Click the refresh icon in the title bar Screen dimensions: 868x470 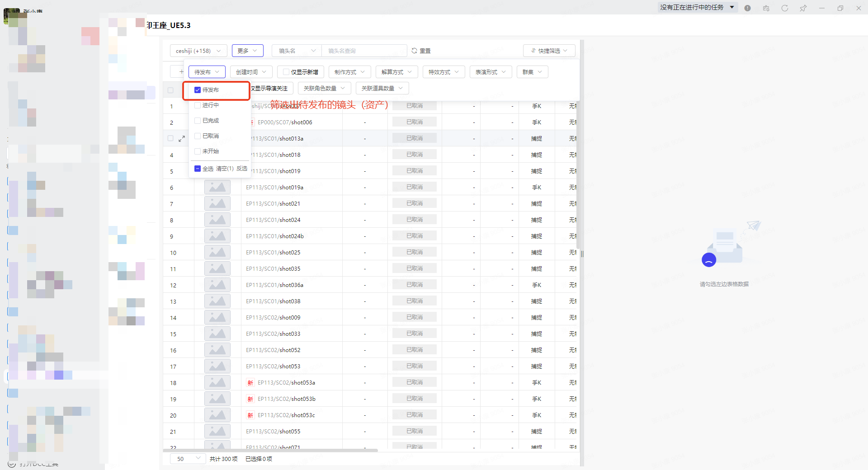pos(784,8)
